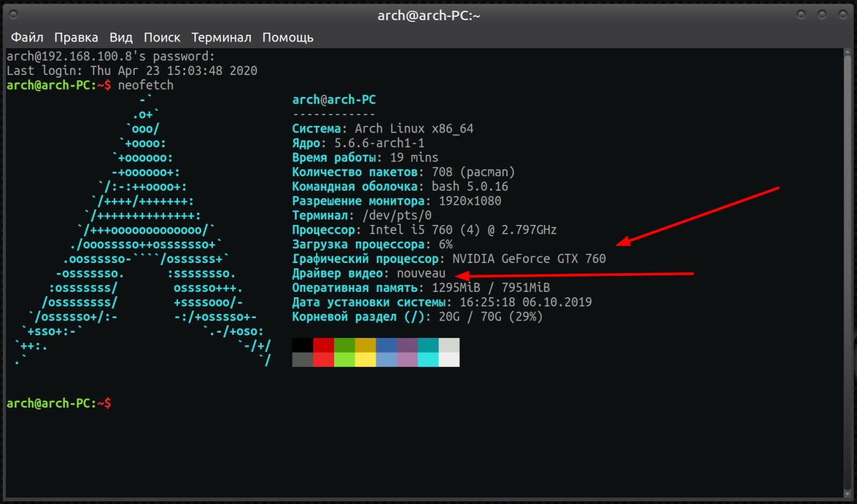This screenshot has width=857, height=504.
Task: Click 'Количество пакетов: 708 (pacman)' line
Action: coord(404,173)
